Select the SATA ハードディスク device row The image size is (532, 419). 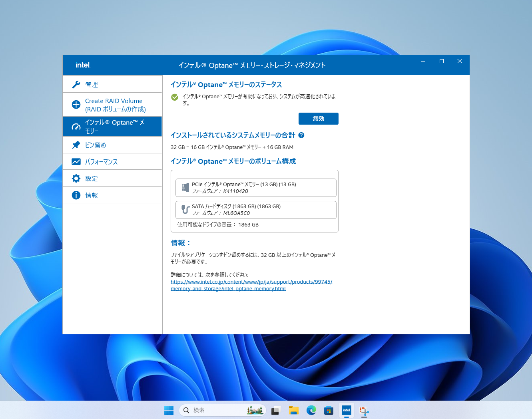[256, 210]
